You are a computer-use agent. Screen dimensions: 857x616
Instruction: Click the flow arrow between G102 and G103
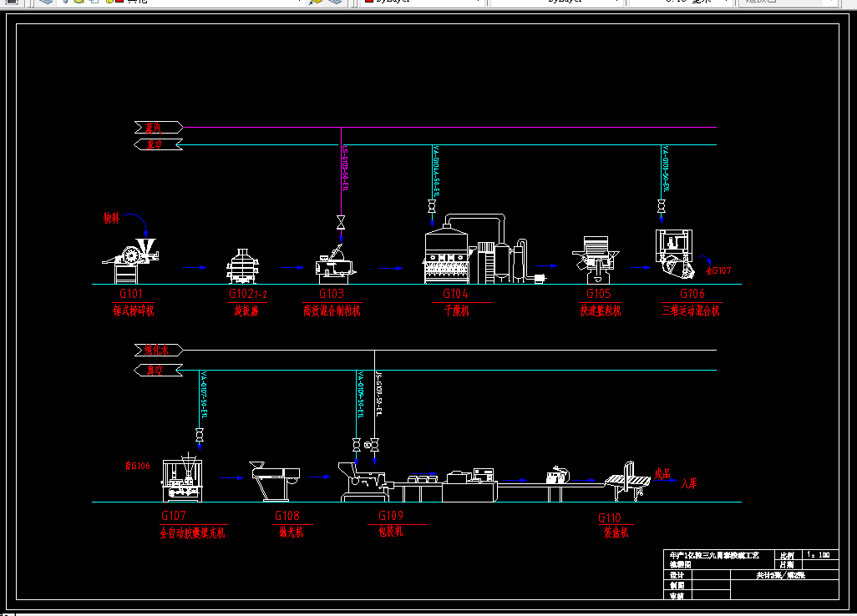point(292,268)
